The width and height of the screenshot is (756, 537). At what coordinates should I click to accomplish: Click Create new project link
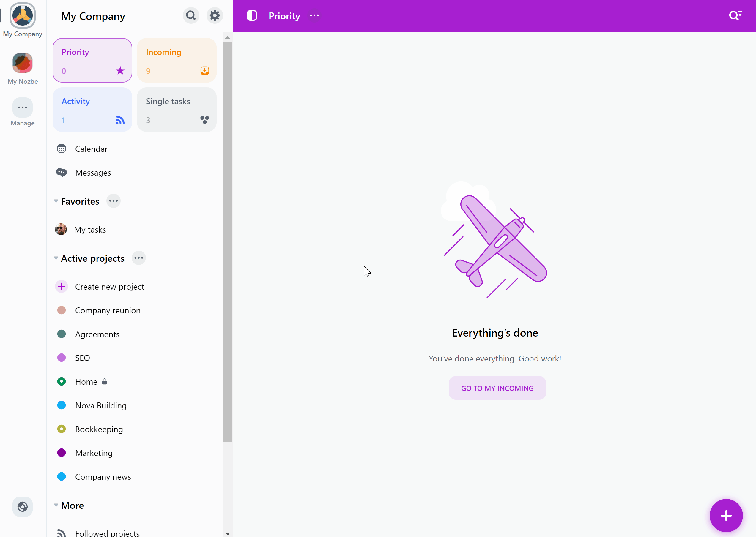tap(109, 286)
